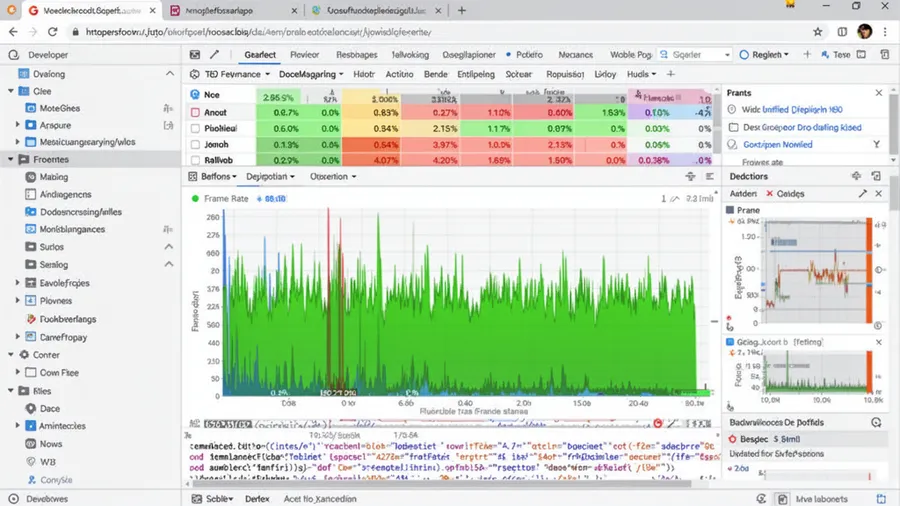This screenshot has height=506, width=900.
Task: Click the Devebtwes status bar icon
Action: [13, 499]
